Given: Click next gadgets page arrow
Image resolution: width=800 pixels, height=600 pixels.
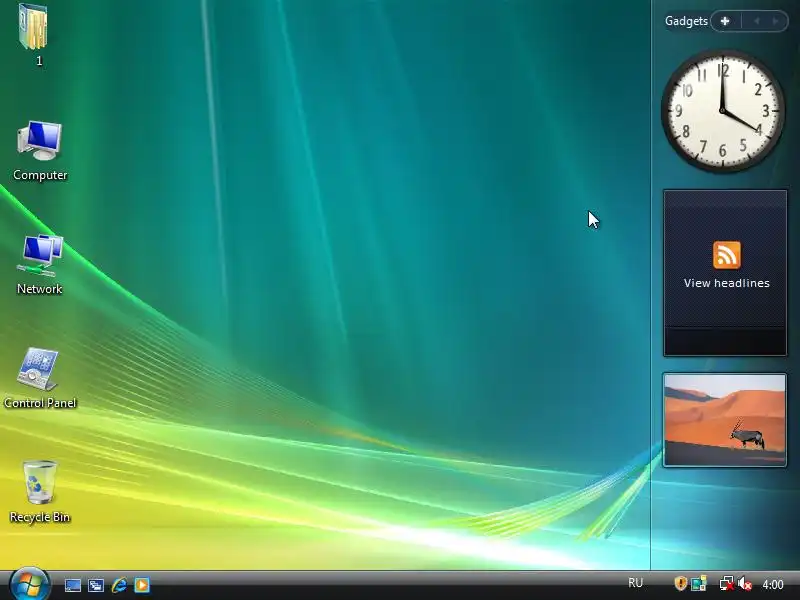Looking at the screenshot, I should (x=776, y=21).
